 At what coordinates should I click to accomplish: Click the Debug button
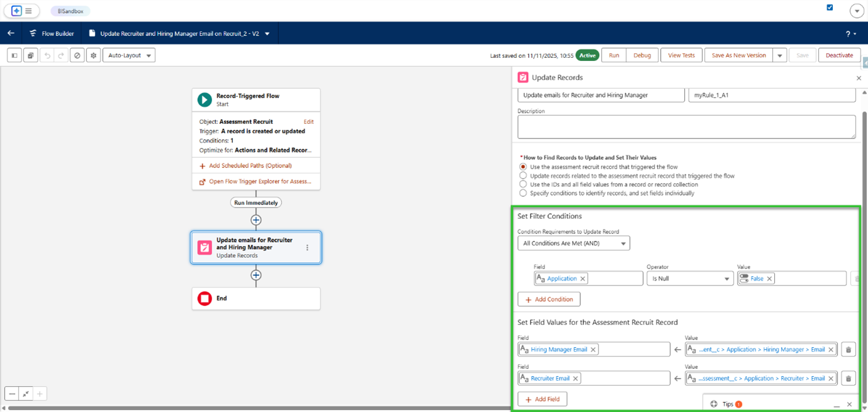coord(642,55)
